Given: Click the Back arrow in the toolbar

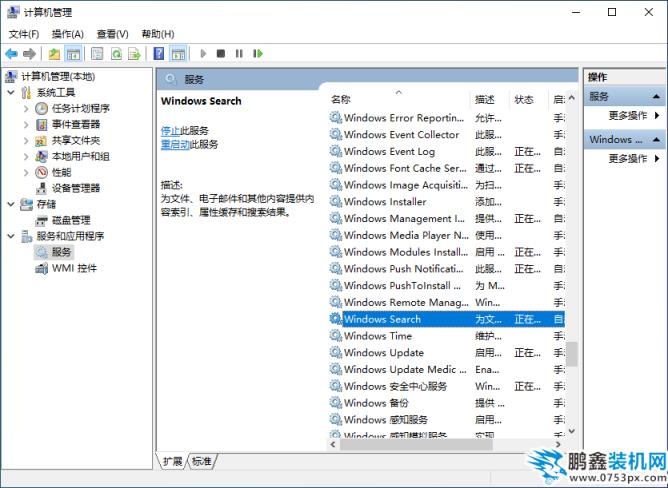Looking at the screenshot, I should pyautogui.click(x=12, y=54).
